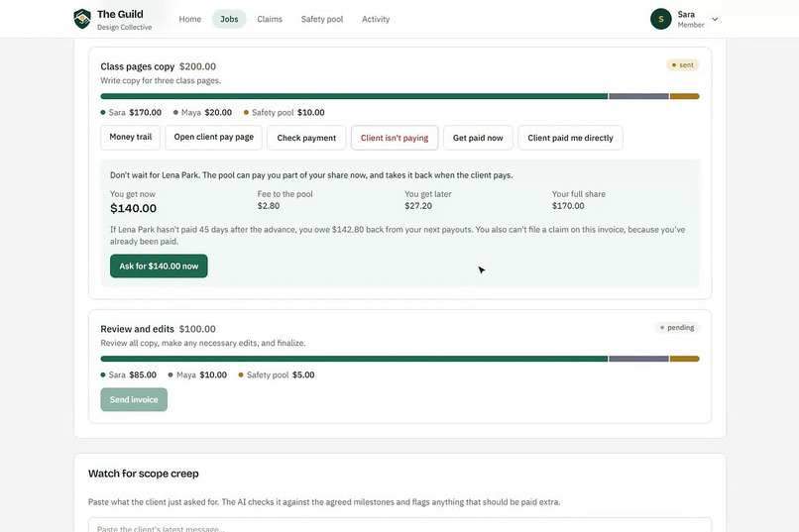Click the You get now $140.00 amount
Screen dimensions: 799x532
134,208
